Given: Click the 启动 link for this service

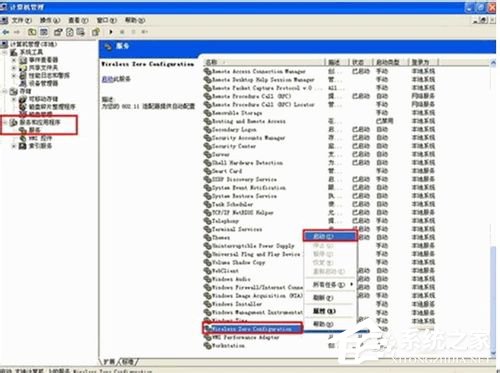Looking at the screenshot, I should (107, 79).
